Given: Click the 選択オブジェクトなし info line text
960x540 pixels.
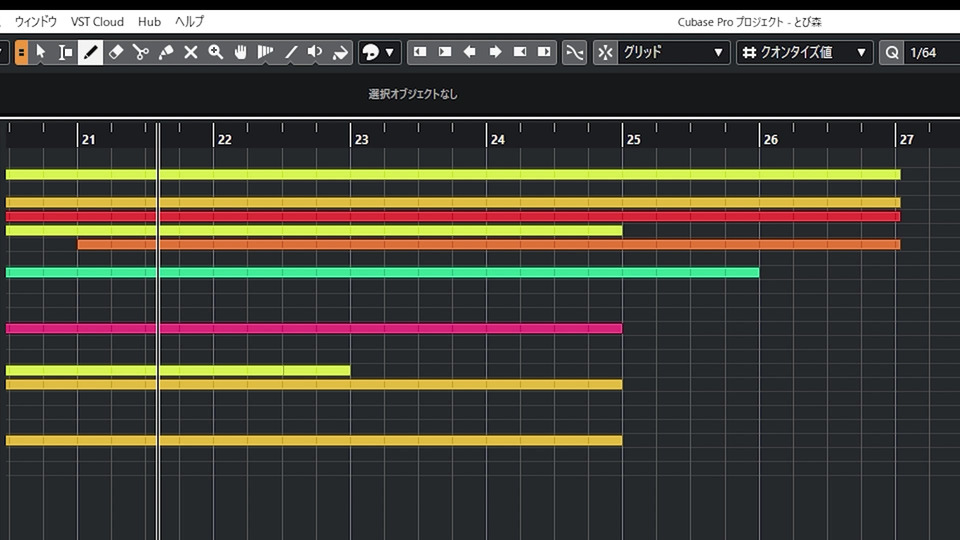Looking at the screenshot, I should click(413, 94).
